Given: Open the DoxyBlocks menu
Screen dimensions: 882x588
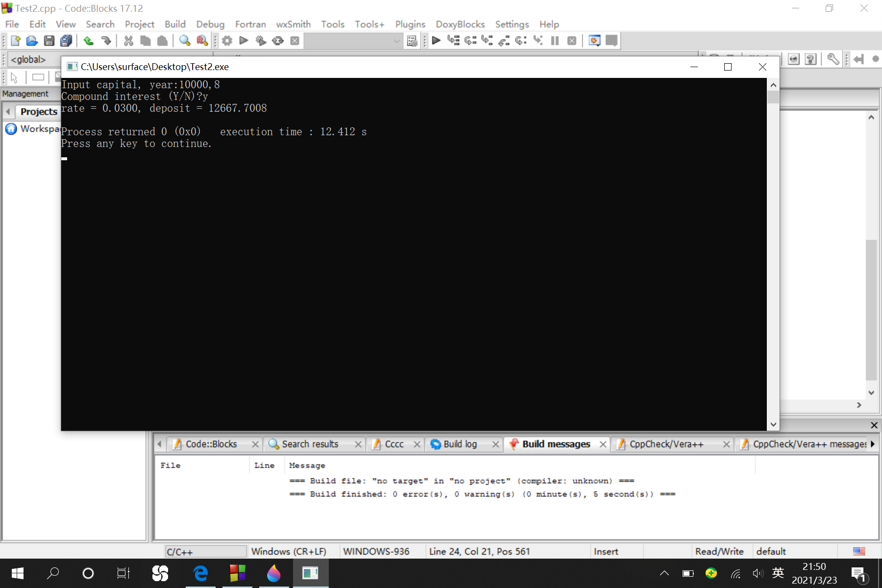Looking at the screenshot, I should pos(460,24).
